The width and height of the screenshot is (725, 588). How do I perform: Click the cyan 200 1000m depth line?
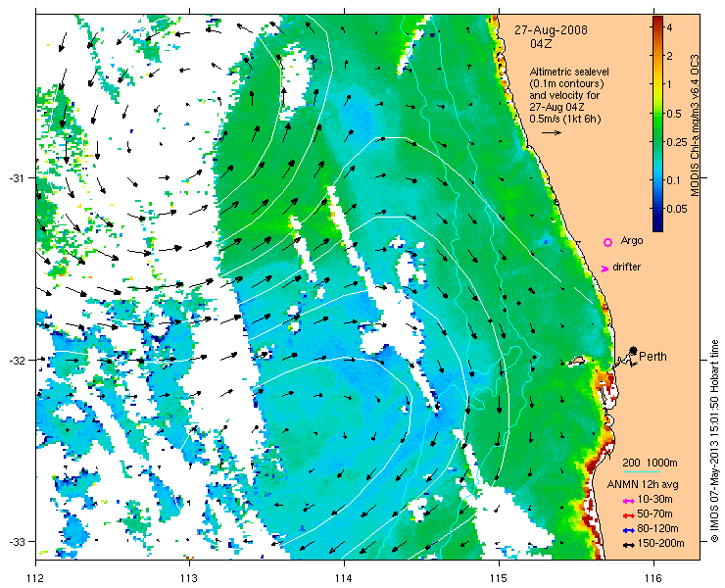point(642,472)
